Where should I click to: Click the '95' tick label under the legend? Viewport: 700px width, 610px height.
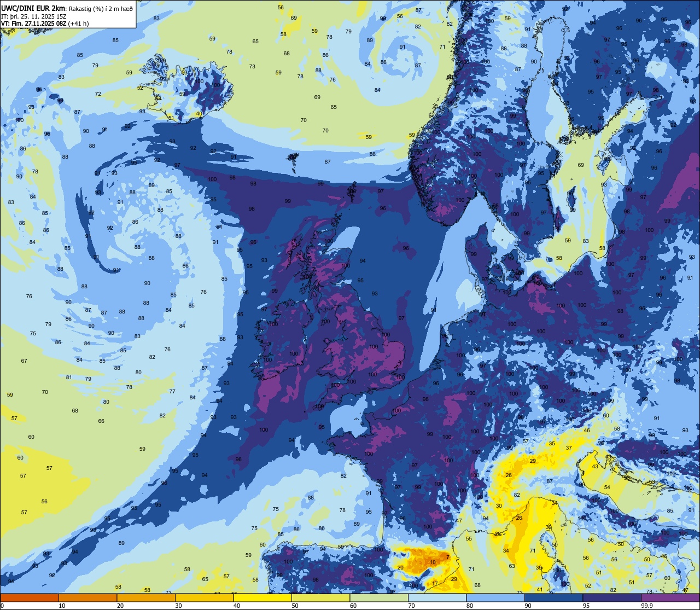point(586,606)
